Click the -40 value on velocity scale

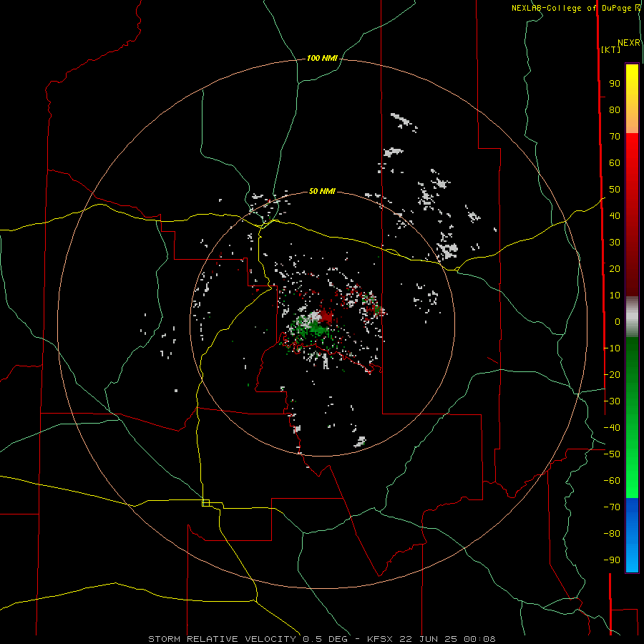[x=612, y=428]
